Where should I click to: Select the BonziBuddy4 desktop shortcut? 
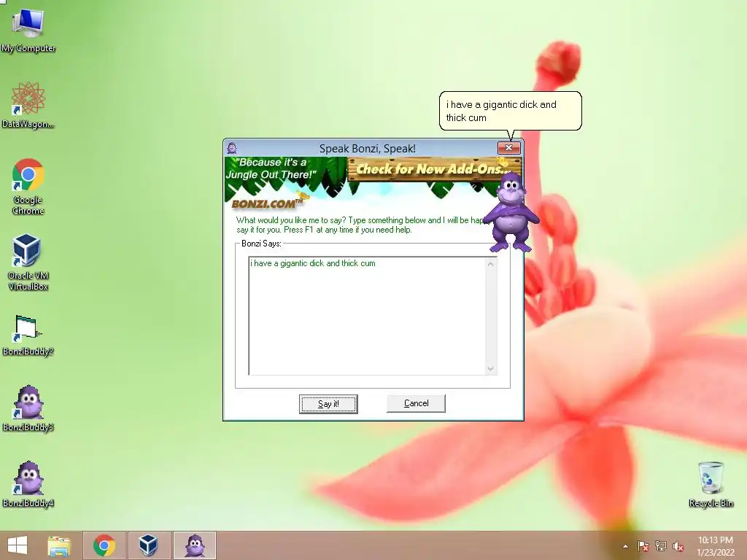click(28, 484)
